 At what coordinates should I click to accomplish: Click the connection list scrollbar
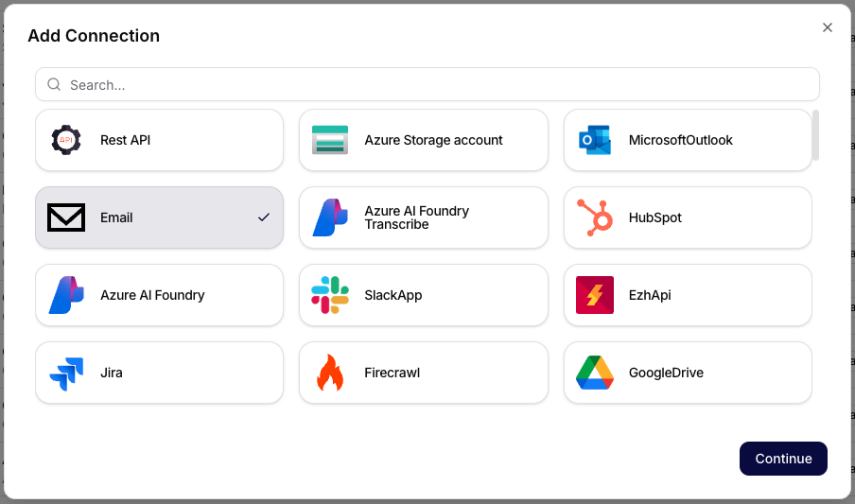[x=815, y=135]
